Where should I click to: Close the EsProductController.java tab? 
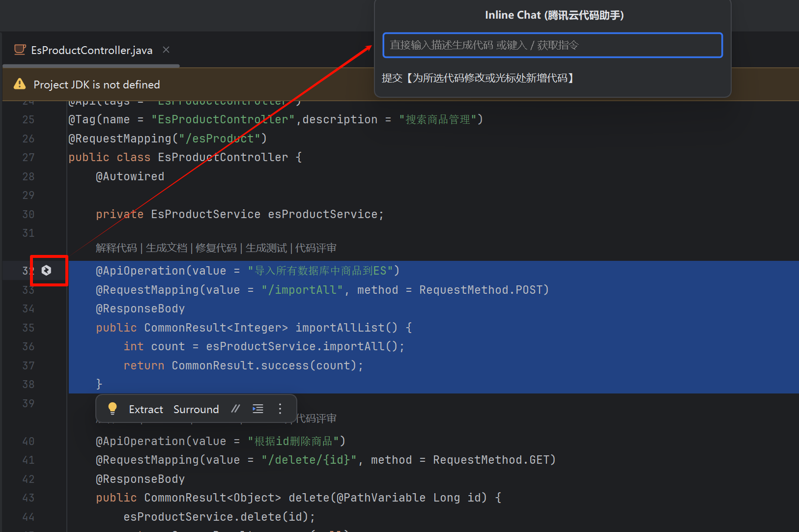click(166, 50)
